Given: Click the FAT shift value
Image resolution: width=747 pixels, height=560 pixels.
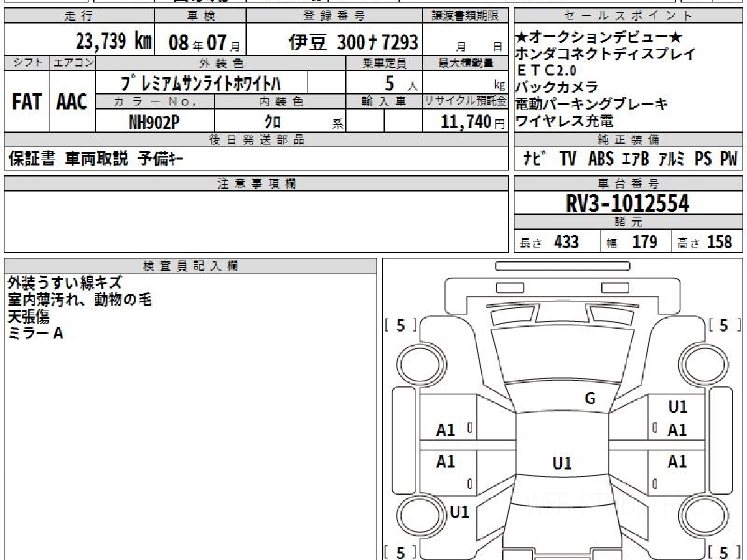Looking at the screenshot, I should click(x=26, y=101).
